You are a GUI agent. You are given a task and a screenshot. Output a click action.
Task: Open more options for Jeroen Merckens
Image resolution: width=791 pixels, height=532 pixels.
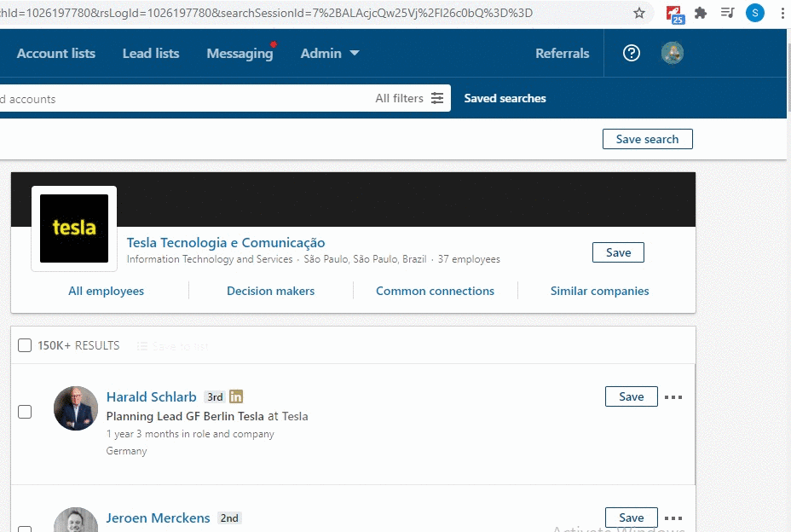(673, 518)
